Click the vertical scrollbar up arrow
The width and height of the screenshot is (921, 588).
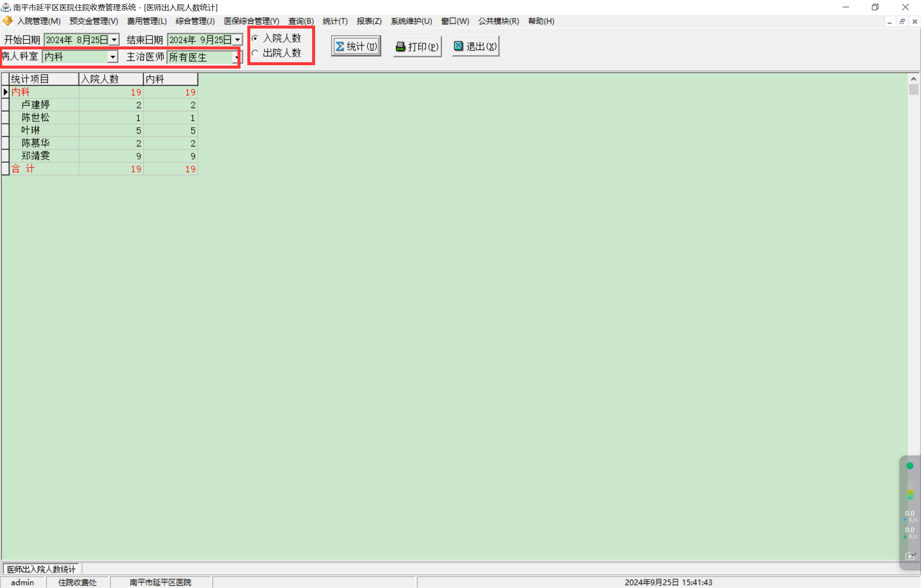coord(913,79)
